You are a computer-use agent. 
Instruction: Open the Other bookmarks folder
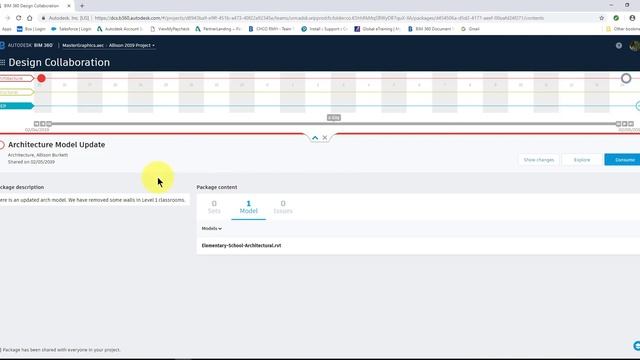point(623,29)
